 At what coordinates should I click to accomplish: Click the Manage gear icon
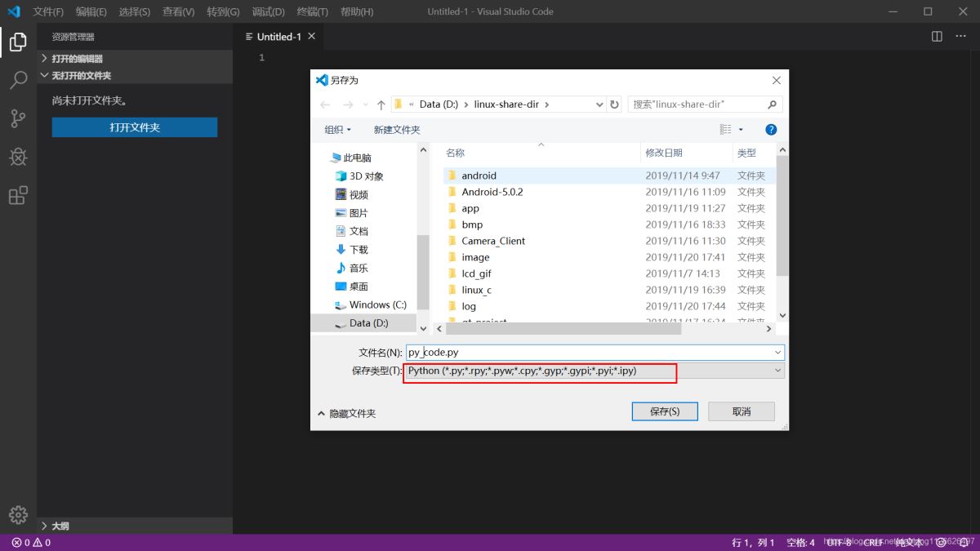pos(18,514)
